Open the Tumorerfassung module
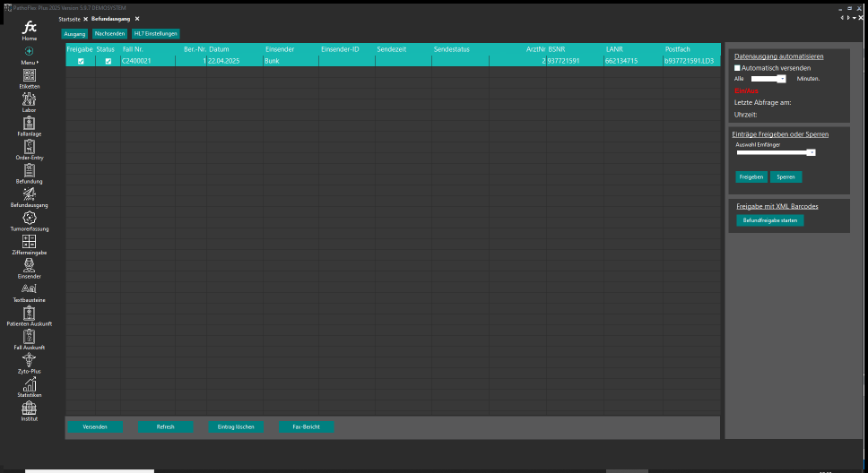This screenshot has height=473, width=868. 30,219
